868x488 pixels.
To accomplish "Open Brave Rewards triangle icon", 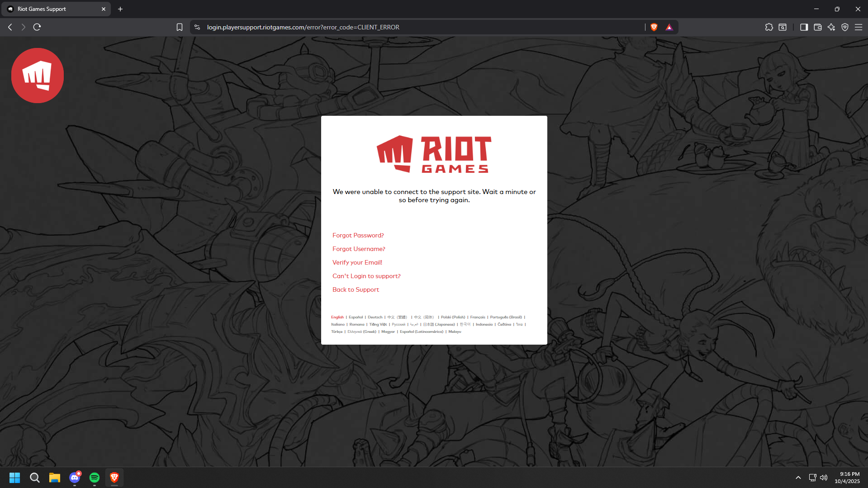I will coord(669,27).
